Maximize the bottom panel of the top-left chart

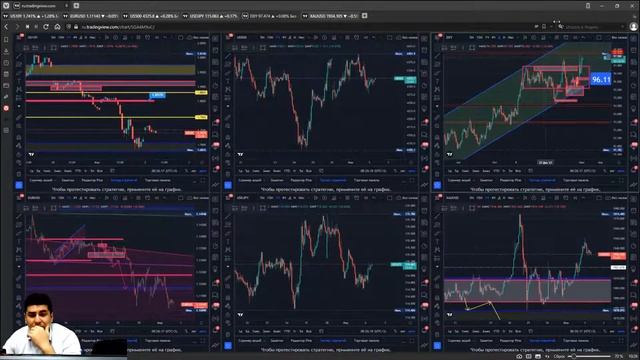[203, 180]
